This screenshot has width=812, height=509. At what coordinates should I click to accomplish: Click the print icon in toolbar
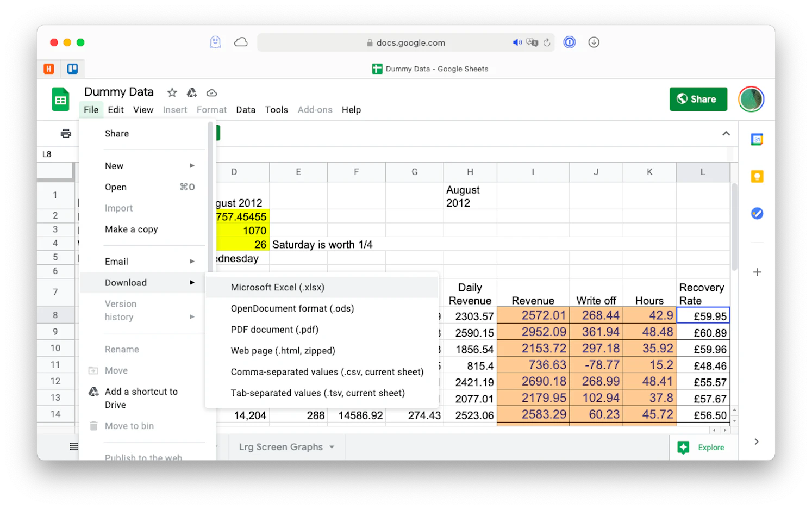coord(66,133)
